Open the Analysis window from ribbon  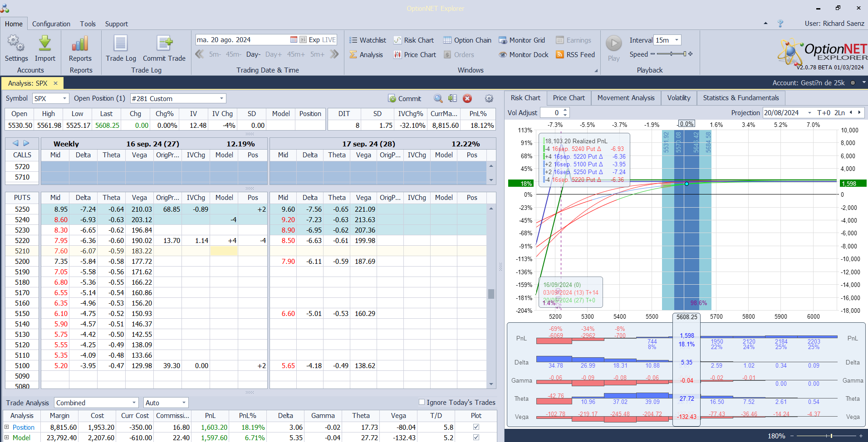[x=366, y=55]
